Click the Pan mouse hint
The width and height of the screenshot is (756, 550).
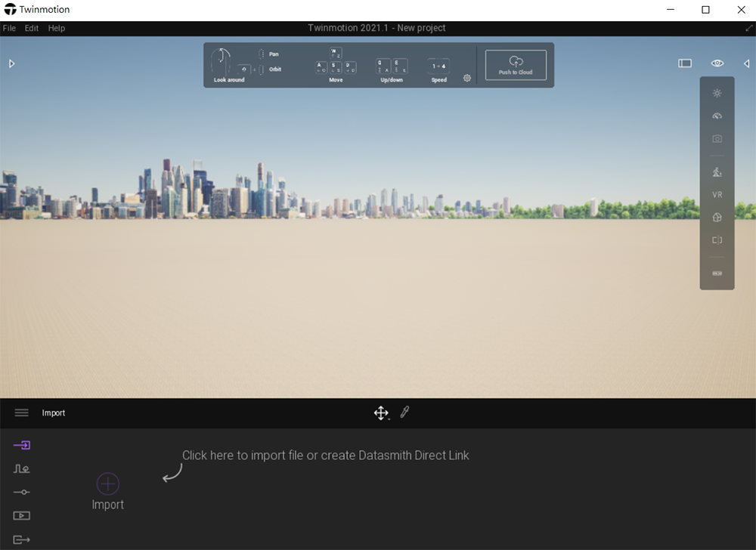click(x=268, y=54)
